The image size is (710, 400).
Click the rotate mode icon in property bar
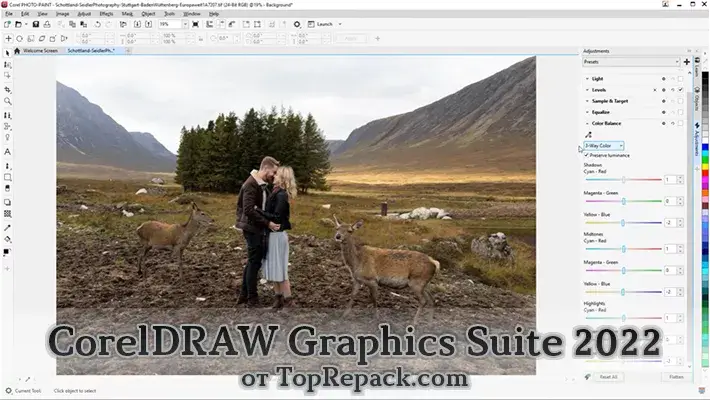pos(19,39)
